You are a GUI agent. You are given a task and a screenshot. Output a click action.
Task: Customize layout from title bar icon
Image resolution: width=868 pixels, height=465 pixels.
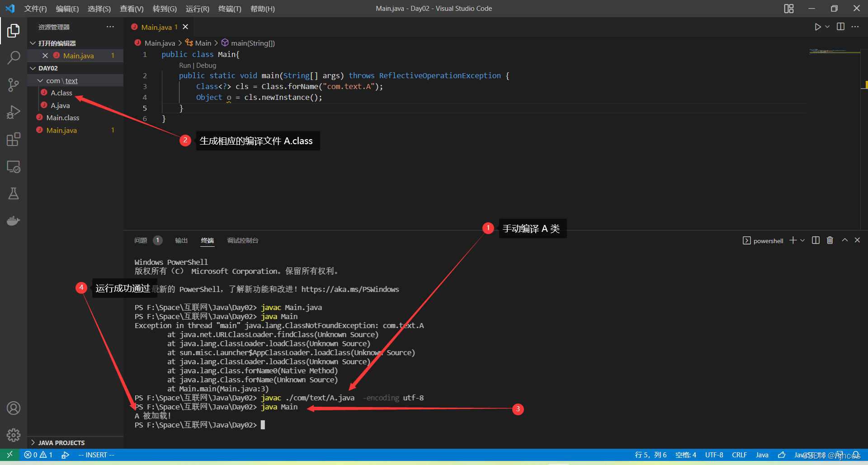(789, 9)
